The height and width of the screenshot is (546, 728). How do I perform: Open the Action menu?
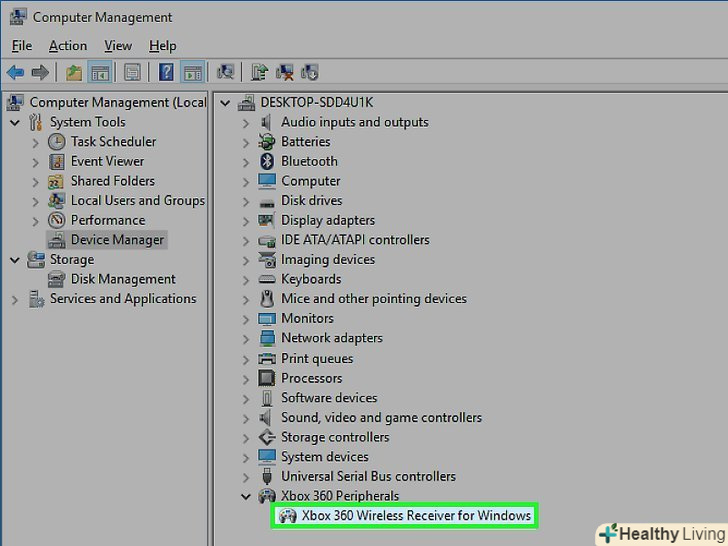tap(68, 46)
